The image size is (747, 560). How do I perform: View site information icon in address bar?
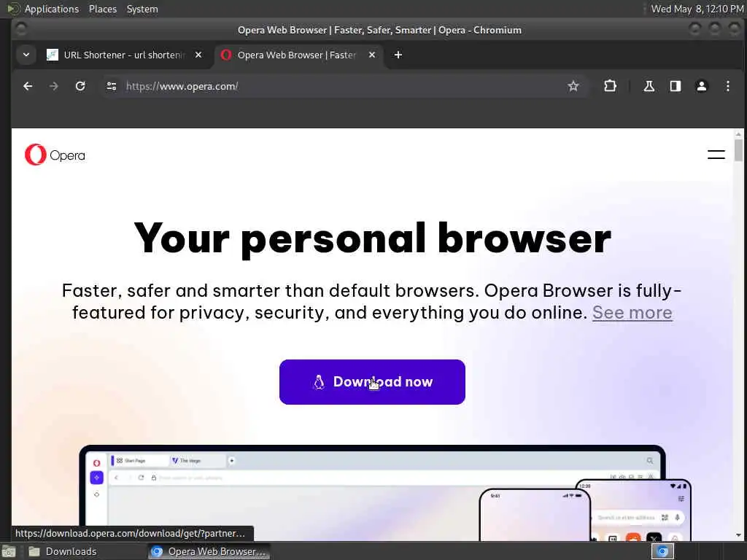pyautogui.click(x=112, y=86)
